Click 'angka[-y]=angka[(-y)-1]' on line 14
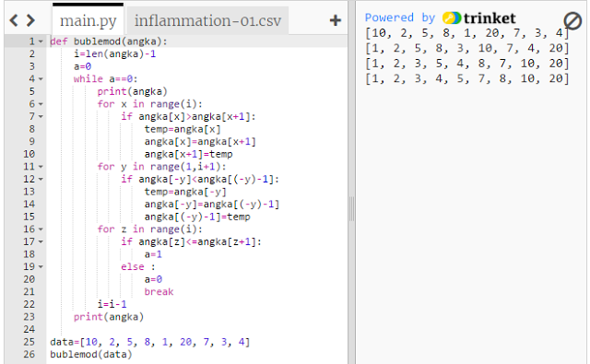This screenshot has height=364, width=590. (x=212, y=205)
